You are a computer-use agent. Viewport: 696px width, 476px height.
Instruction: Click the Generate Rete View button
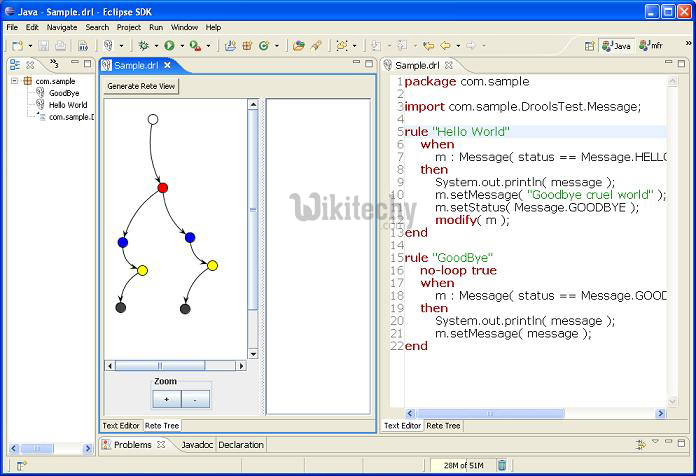click(x=141, y=86)
